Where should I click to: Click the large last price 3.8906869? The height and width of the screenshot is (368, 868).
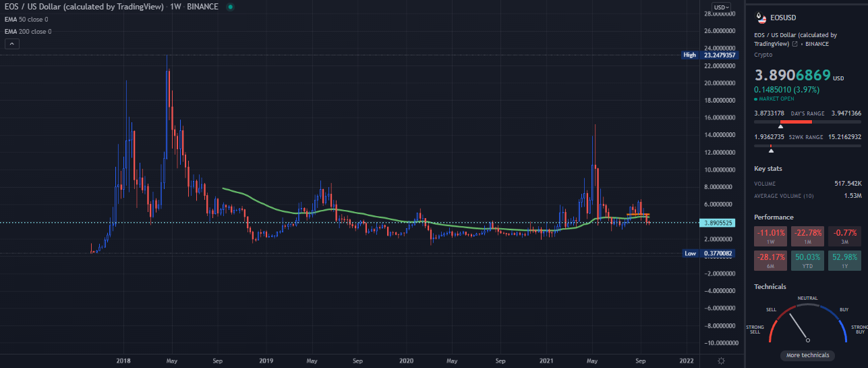[x=792, y=76]
